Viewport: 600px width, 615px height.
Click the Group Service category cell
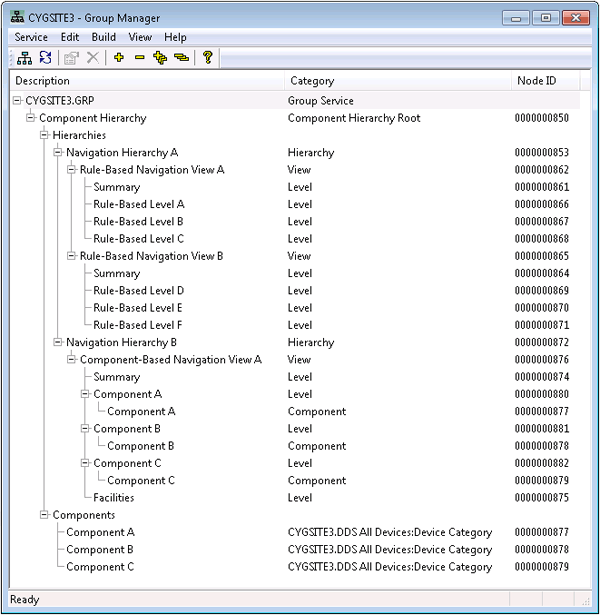pyautogui.click(x=320, y=101)
